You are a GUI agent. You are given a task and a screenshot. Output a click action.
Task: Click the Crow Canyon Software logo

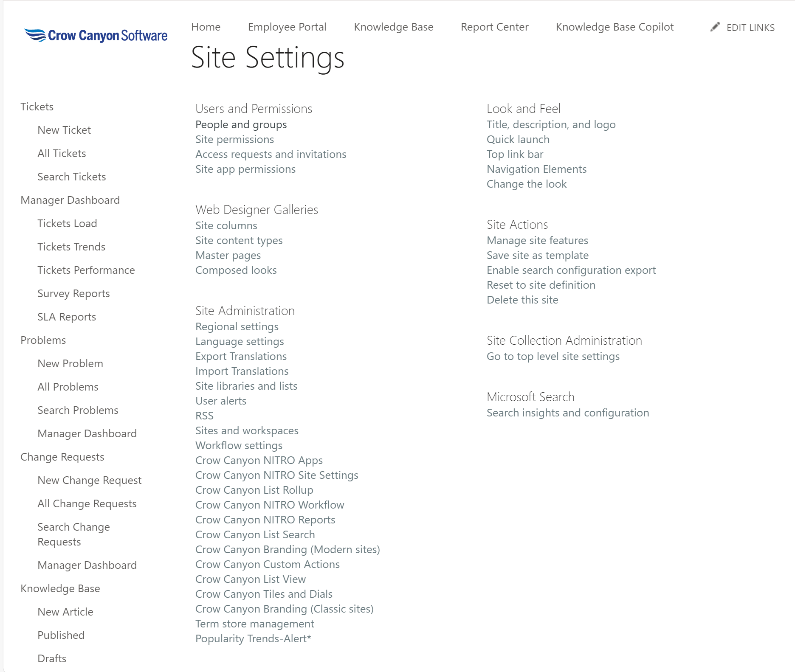coord(96,35)
